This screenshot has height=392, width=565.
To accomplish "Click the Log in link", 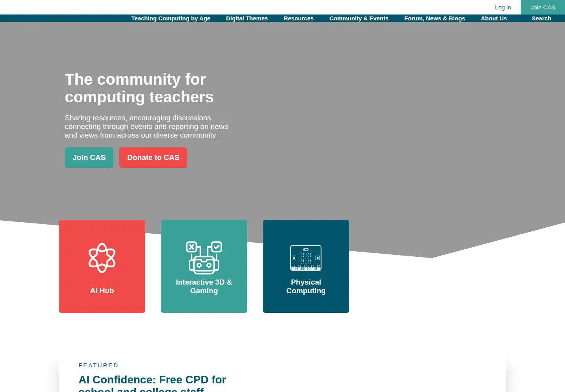I will [503, 7].
